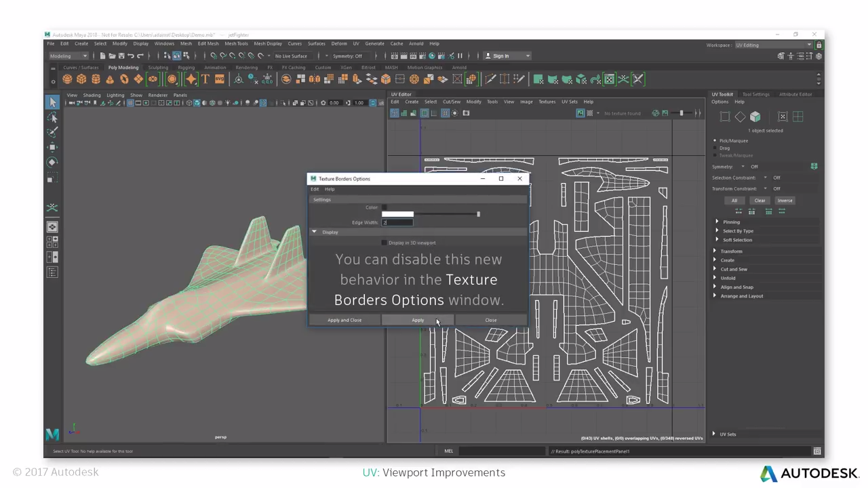Click the All button in UV Toolkit
This screenshot has height=488, width=868.
pos(734,201)
